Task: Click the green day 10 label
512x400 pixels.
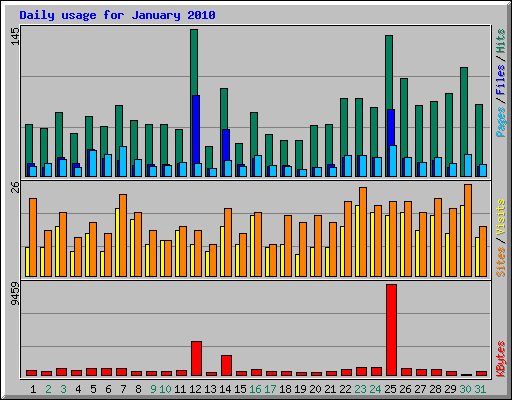Action: pos(165,389)
